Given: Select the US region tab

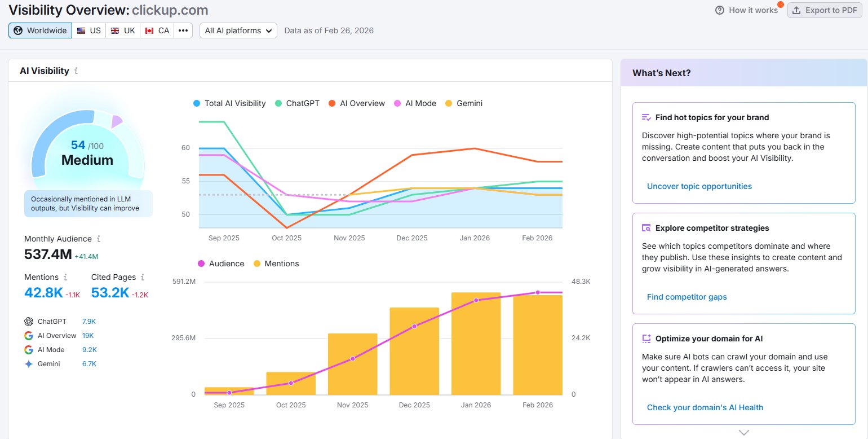Looking at the screenshot, I should (x=89, y=30).
